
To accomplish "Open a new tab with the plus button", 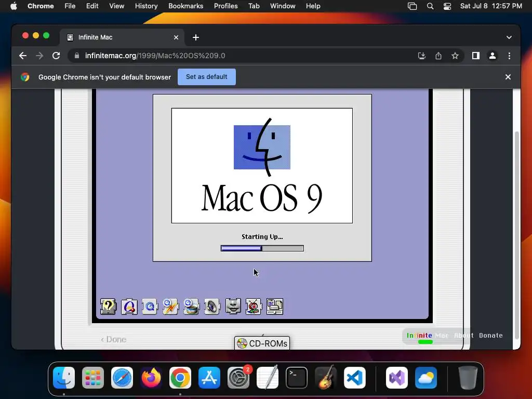I will click(x=196, y=37).
